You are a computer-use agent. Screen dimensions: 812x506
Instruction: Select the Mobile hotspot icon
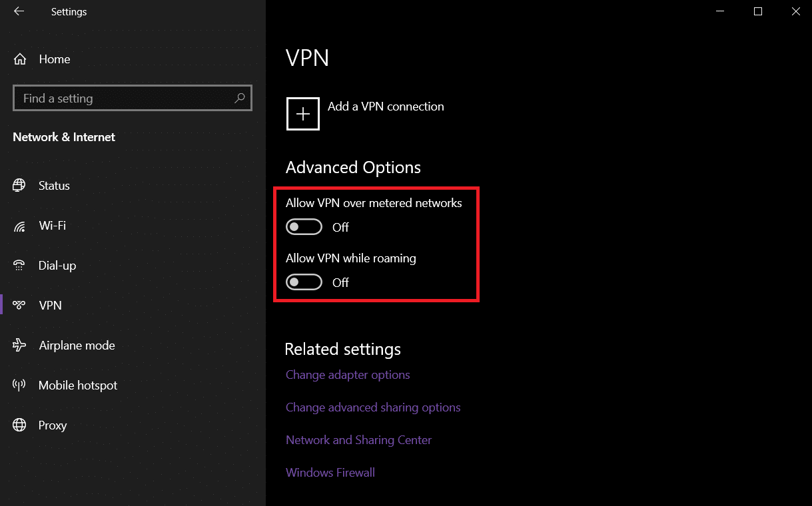coord(19,385)
